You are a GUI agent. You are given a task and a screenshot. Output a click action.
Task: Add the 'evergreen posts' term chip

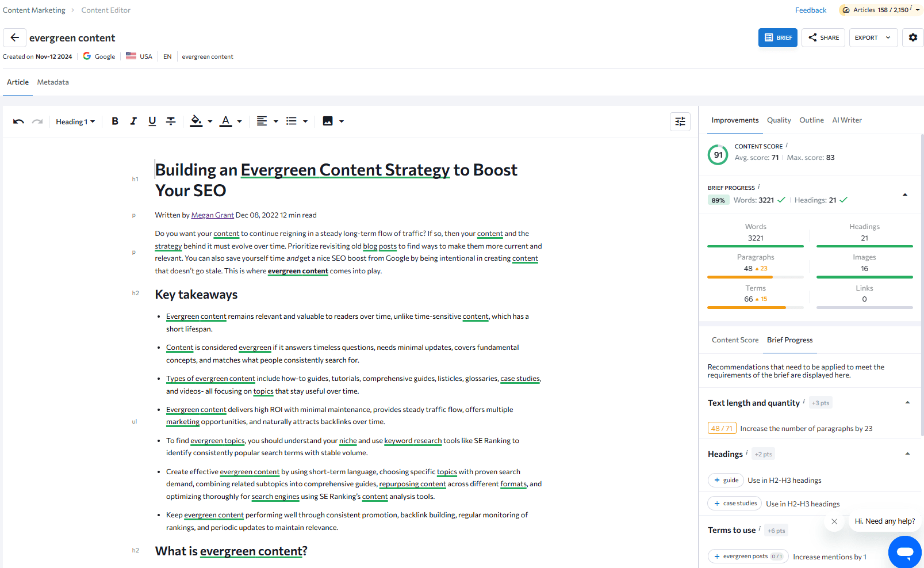748,556
